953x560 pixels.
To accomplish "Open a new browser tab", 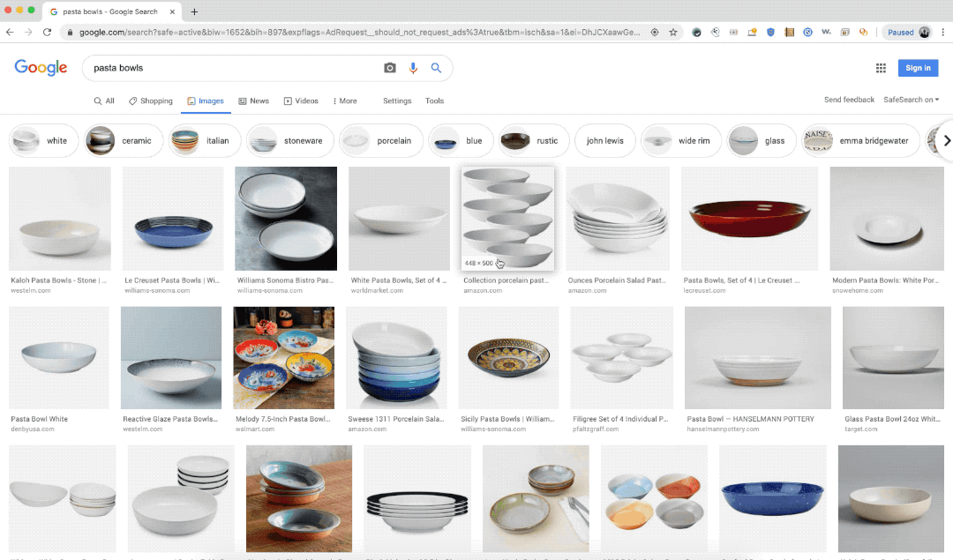I will [x=194, y=11].
